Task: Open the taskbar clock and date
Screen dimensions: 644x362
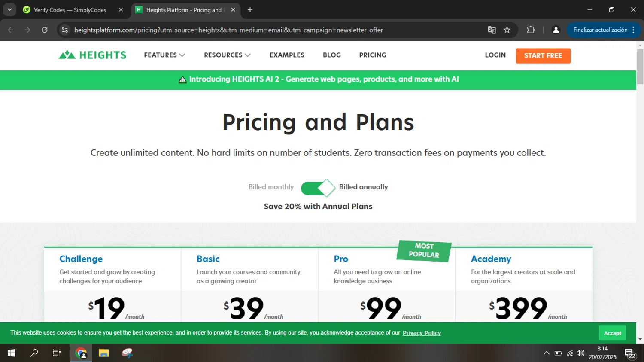Action: pyautogui.click(x=602, y=353)
